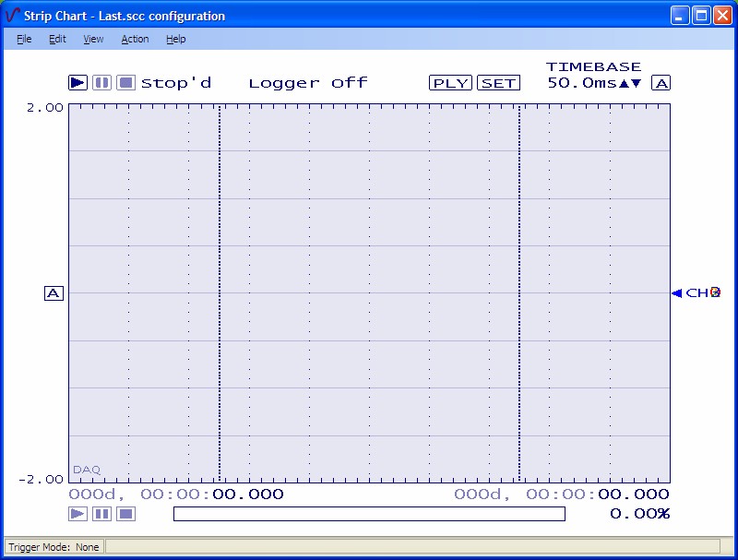Toggle the Logger Off setting

[307, 82]
